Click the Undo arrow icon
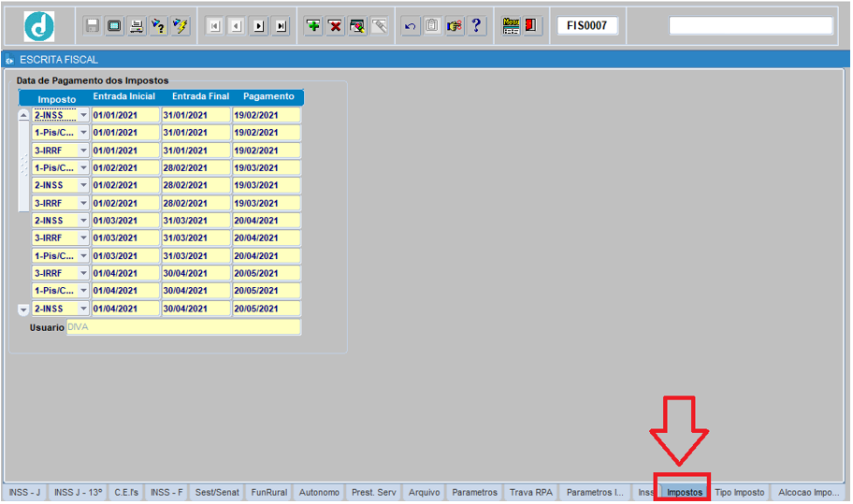The width and height of the screenshot is (853, 504). pyautogui.click(x=410, y=26)
